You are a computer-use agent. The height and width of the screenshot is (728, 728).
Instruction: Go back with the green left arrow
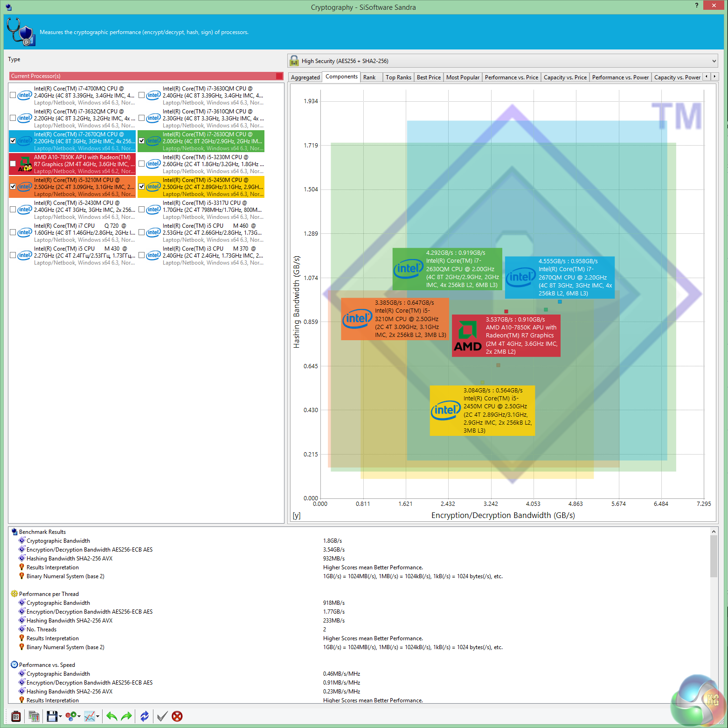tap(111, 716)
